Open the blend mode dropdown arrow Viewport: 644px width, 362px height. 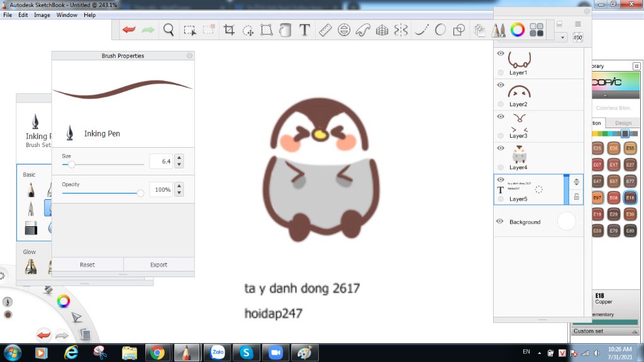tap(562, 37)
